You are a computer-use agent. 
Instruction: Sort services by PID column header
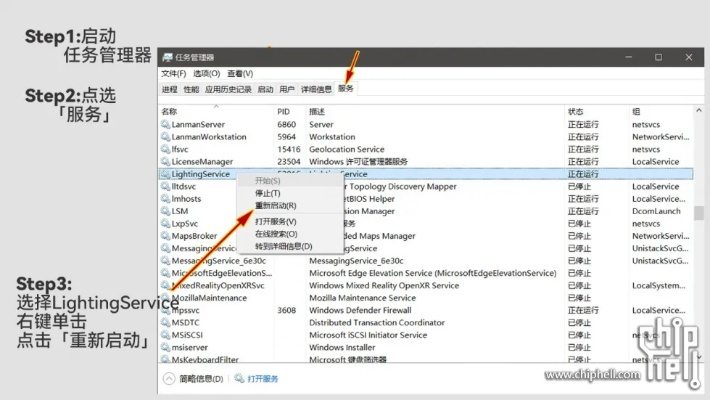coord(284,111)
